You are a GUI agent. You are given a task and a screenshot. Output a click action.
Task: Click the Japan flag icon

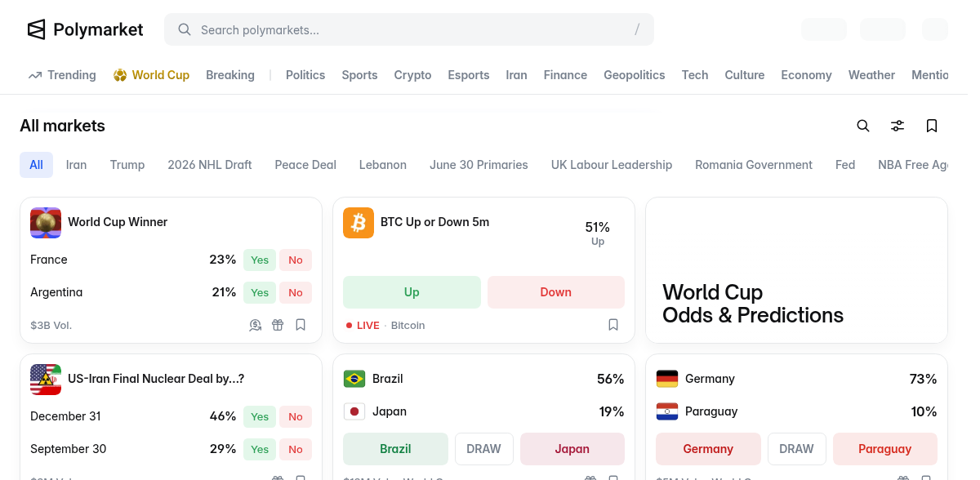(x=354, y=411)
